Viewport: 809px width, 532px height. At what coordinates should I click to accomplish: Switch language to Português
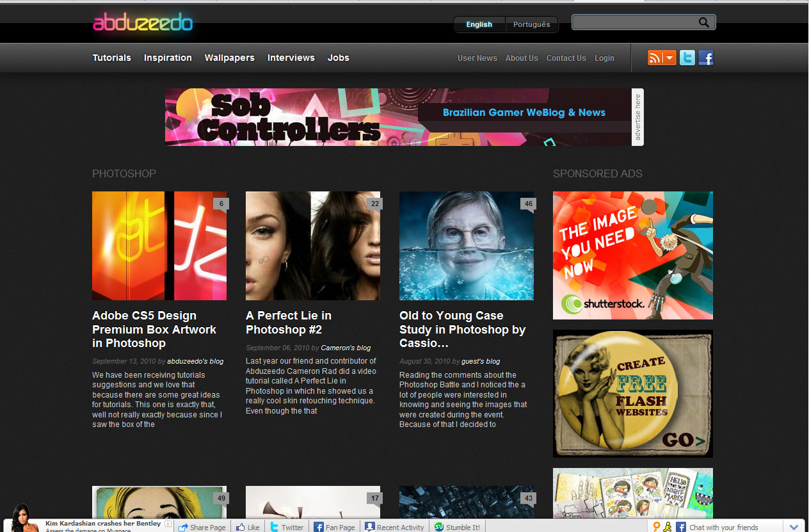532,24
